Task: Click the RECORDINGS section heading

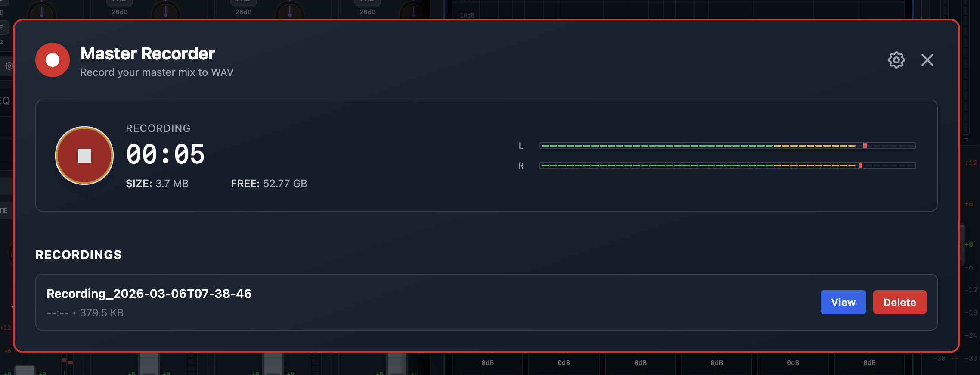Action: pyautogui.click(x=78, y=255)
